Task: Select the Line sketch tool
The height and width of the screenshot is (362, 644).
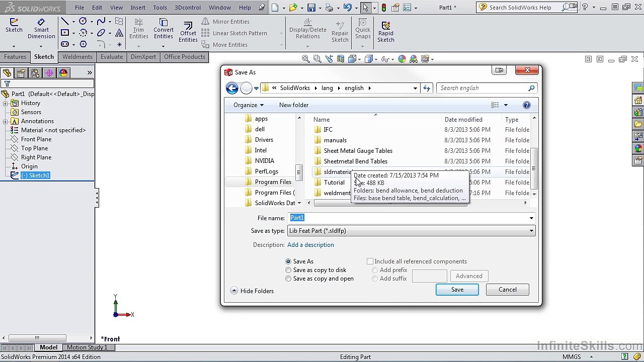Action: tap(65, 21)
